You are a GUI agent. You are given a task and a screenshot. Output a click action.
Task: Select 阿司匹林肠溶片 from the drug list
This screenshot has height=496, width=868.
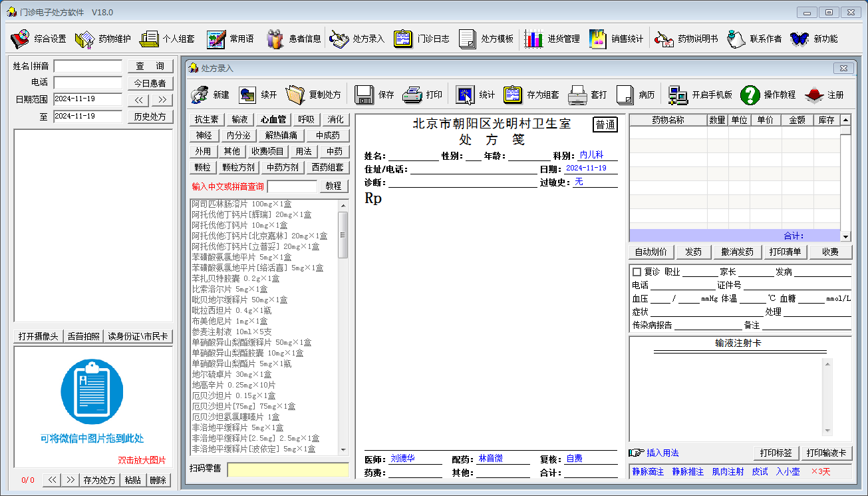pos(241,204)
